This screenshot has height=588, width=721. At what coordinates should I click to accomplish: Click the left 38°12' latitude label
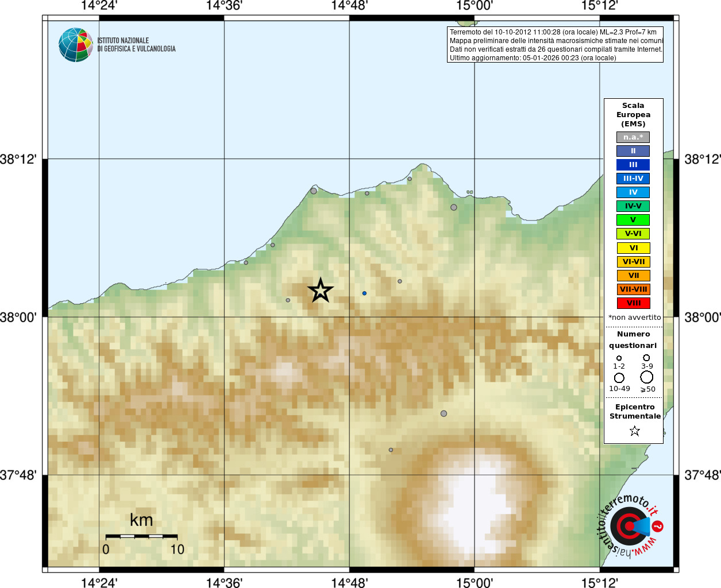[x=18, y=159]
